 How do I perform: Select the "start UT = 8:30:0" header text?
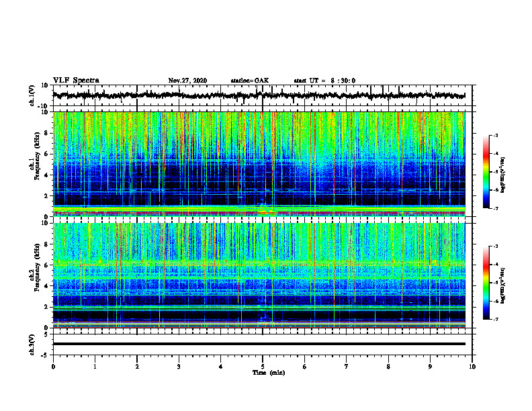[x=324, y=81]
